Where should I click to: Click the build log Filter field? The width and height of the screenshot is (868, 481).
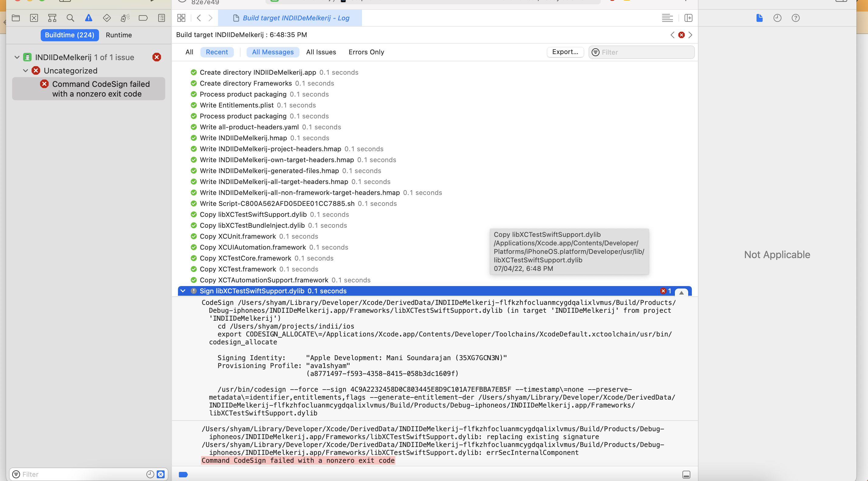point(645,52)
